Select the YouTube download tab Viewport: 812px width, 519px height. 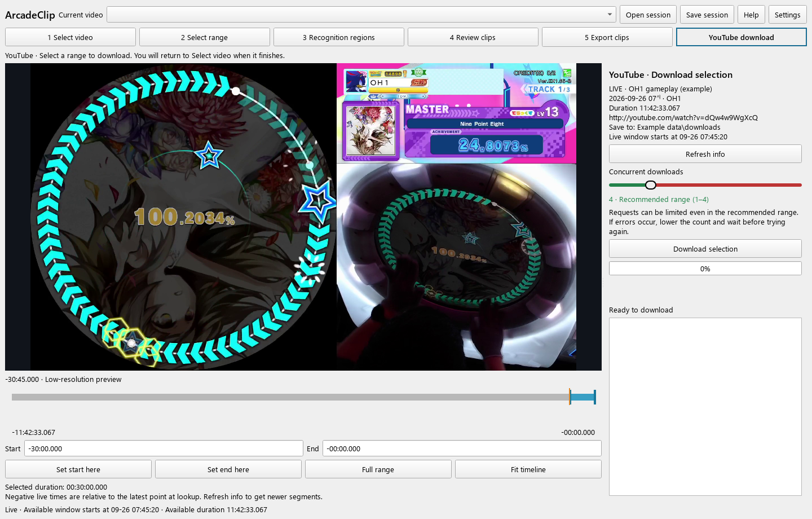(x=742, y=37)
